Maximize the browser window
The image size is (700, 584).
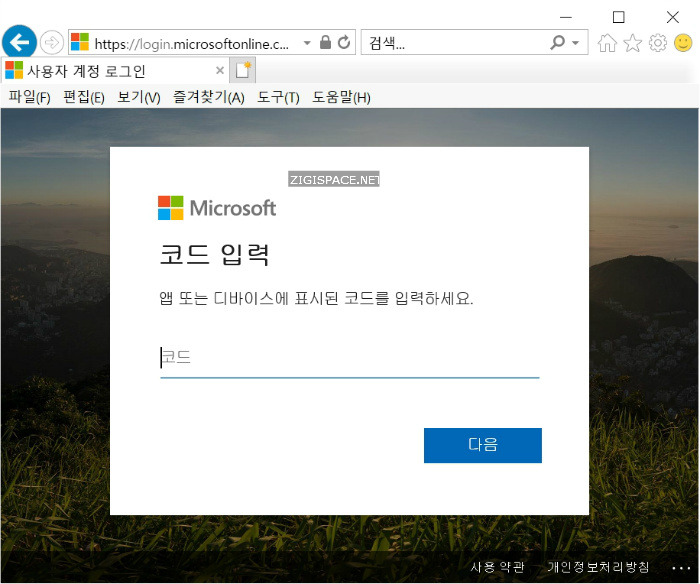618,17
